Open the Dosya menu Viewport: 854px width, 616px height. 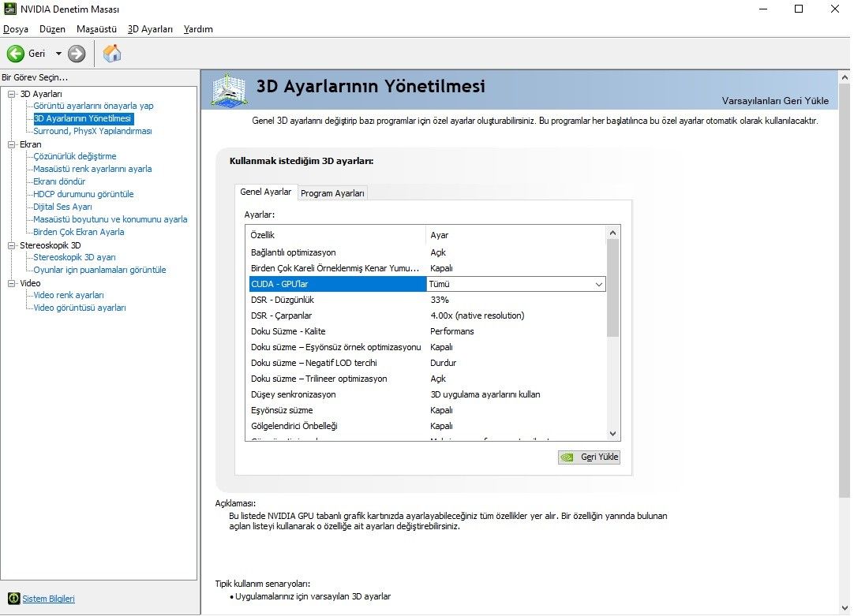pos(15,29)
